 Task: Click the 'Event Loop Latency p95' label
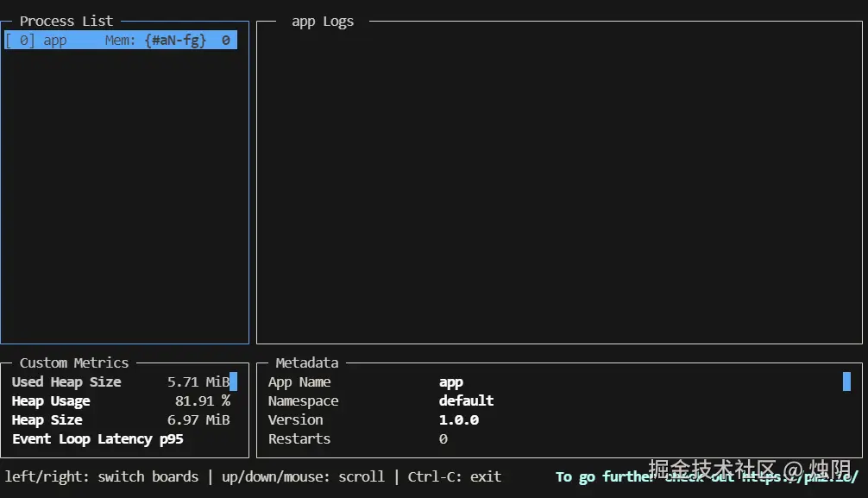pos(98,439)
